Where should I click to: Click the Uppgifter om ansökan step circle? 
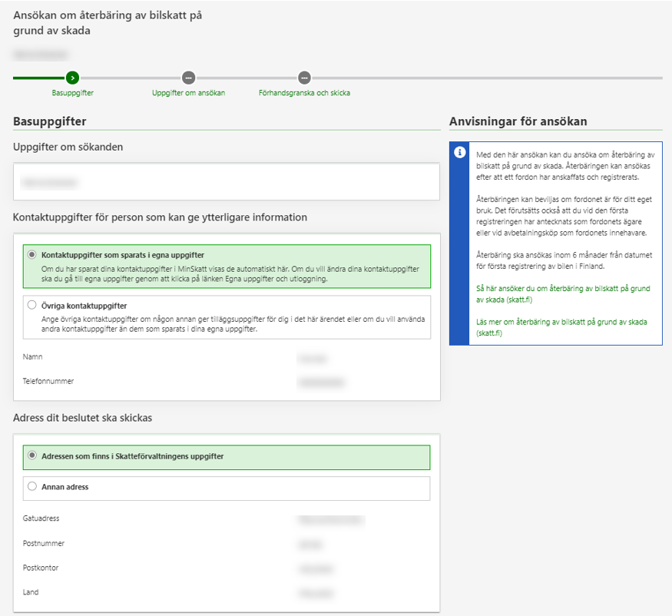click(x=188, y=78)
